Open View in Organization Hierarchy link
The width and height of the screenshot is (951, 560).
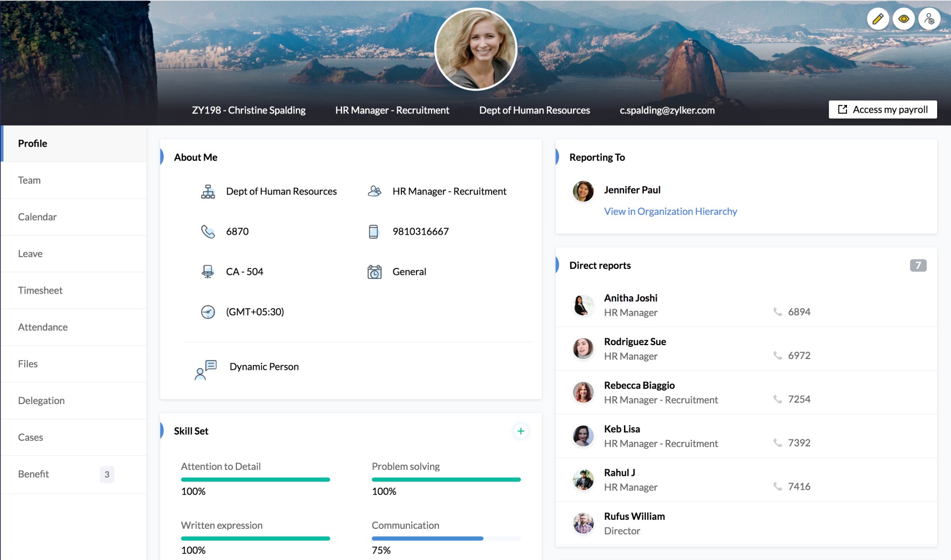coord(670,211)
